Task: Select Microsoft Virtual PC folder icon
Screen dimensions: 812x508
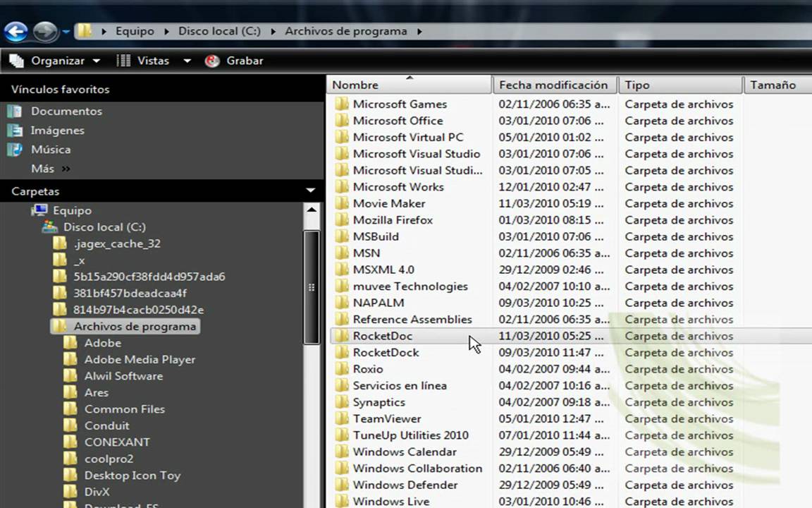Action: pyautogui.click(x=341, y=137)
